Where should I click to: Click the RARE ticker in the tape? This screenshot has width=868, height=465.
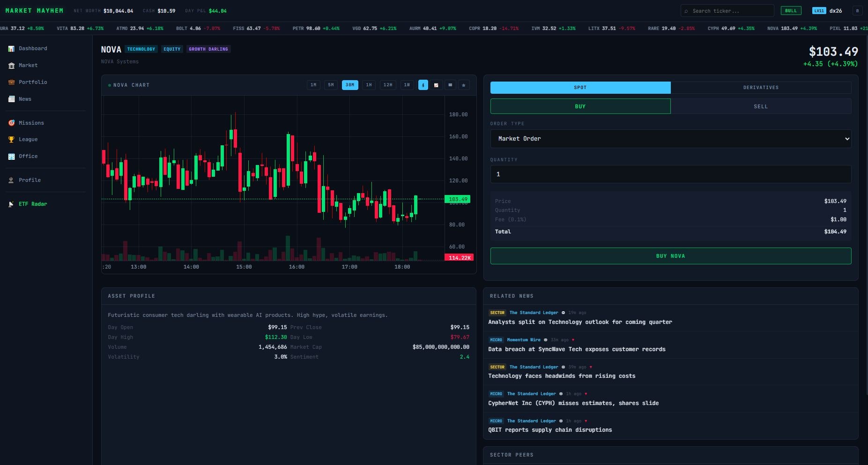click(671, 29)
